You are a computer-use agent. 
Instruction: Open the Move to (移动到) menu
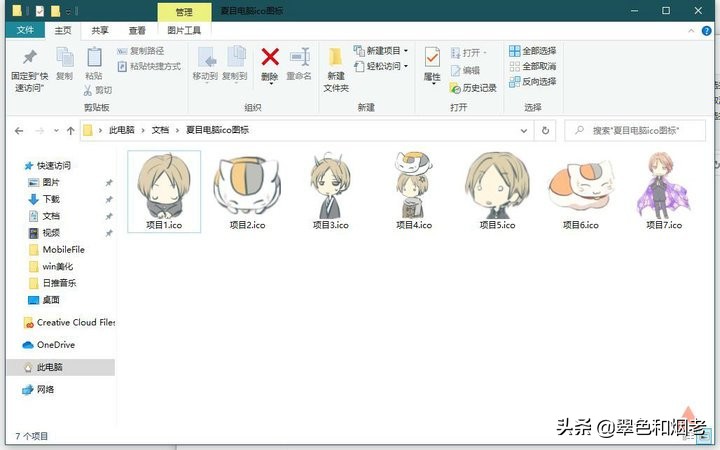pyautogui.click(x=205, y=64)
